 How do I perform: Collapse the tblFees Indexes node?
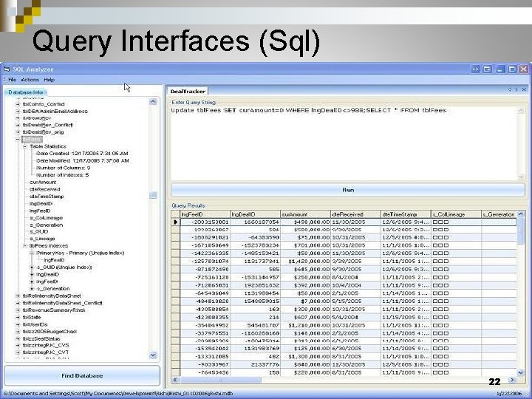click(25, 245)
